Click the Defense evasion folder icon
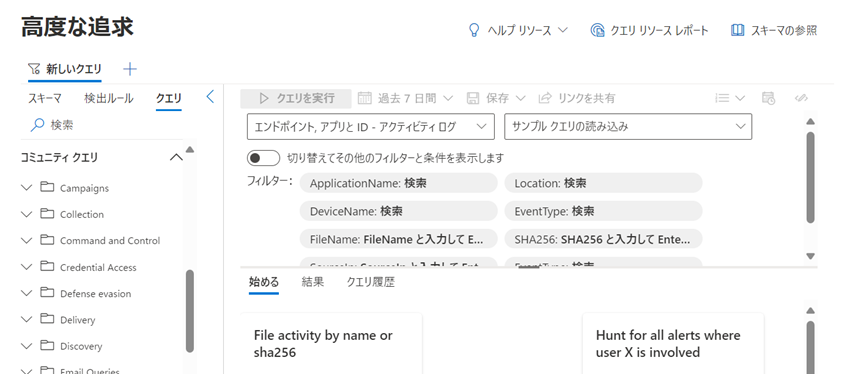The width and height of the screenshot is (850, 374). coord(48,293)
